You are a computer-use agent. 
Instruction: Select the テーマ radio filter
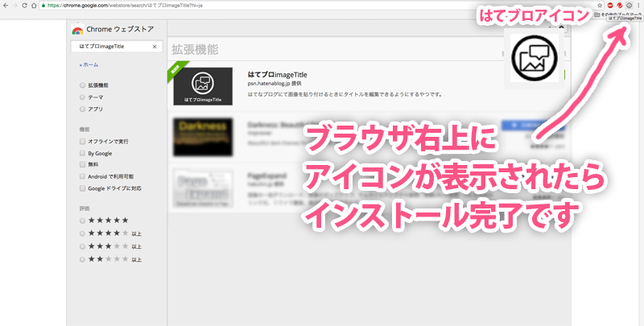click(82, 97)
